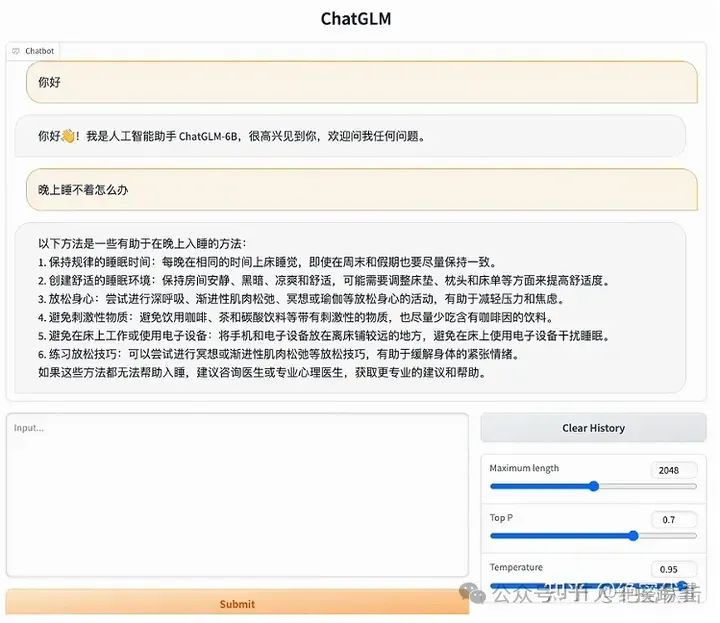Click the Temperature label
The width and height of the screenshot is (720, 623).
[516, 567]
